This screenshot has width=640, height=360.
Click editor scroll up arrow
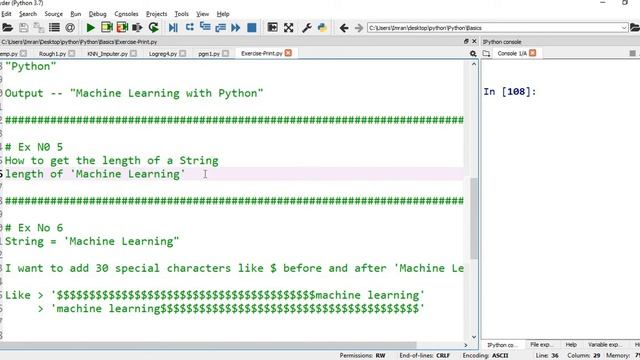474,64
